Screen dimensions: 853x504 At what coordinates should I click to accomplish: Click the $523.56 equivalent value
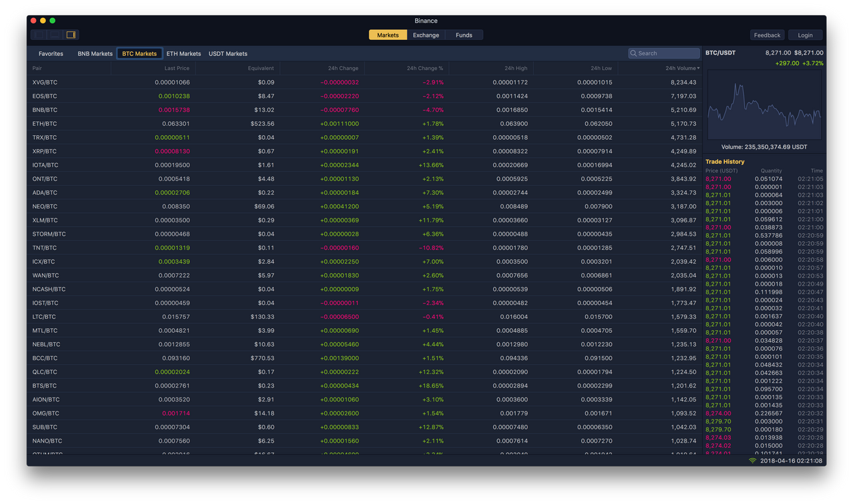(x=263, y=124)
